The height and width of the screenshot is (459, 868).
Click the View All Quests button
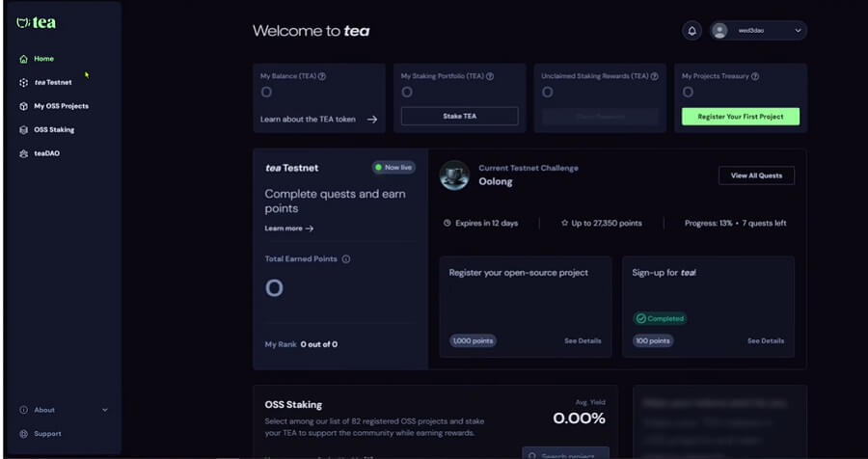[756, 175]
